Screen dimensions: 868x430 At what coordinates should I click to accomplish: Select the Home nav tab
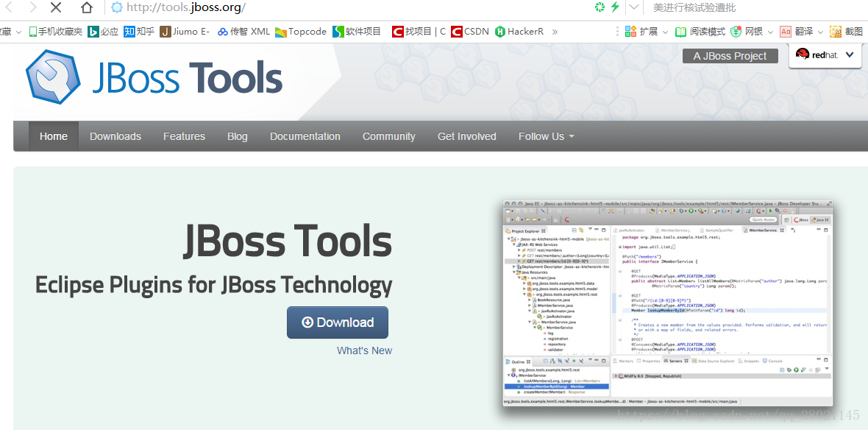54,136
